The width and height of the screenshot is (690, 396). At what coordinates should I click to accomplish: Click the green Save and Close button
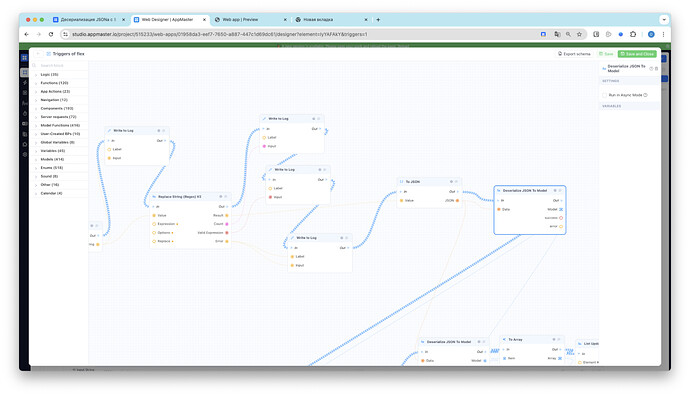pyautogui.click(x=637, y=54)
